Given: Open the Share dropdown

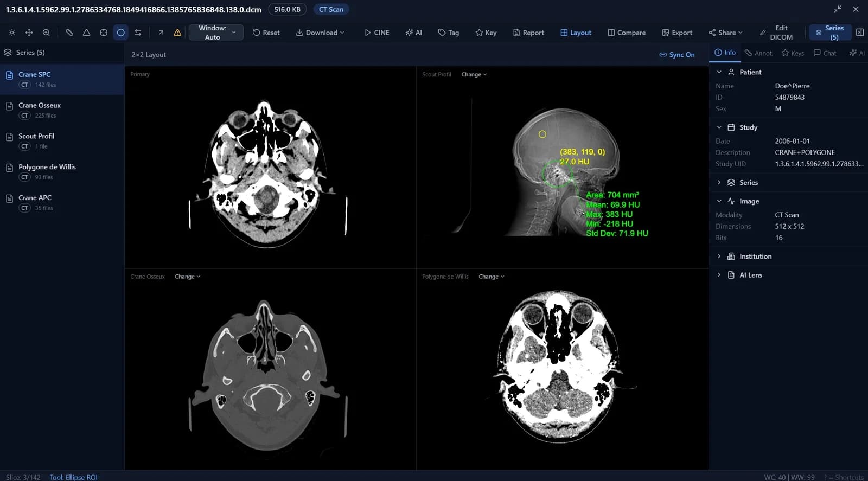Looking at the screenshot, I should tap(725, 33).
